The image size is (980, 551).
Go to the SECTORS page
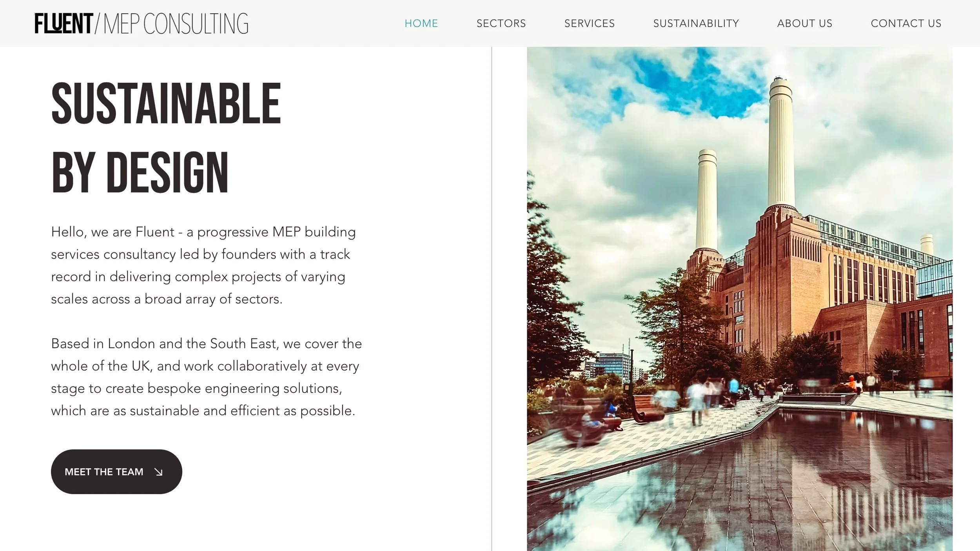point(501,24)
